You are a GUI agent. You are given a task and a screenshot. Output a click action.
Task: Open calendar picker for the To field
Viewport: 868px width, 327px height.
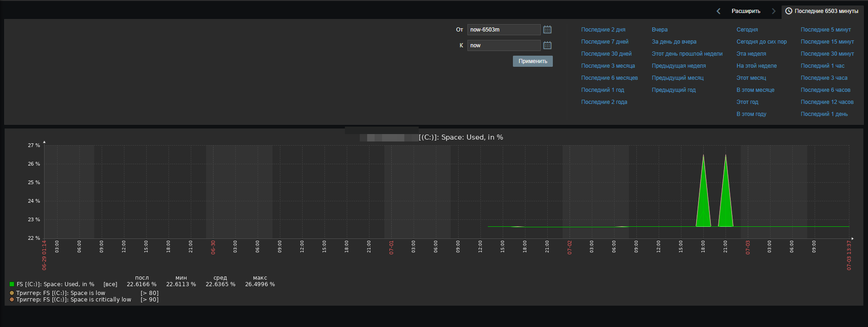click(x=547, y=45)
